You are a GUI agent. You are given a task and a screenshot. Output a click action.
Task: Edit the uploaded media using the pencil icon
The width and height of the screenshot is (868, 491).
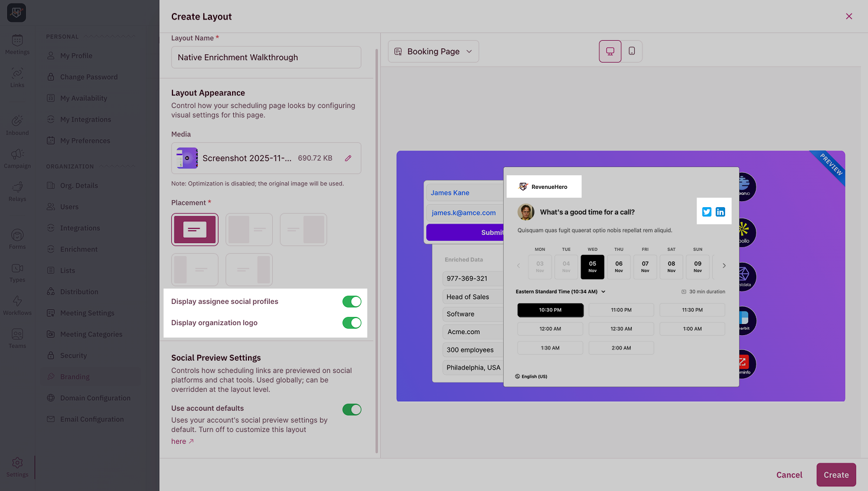[348, 158]
